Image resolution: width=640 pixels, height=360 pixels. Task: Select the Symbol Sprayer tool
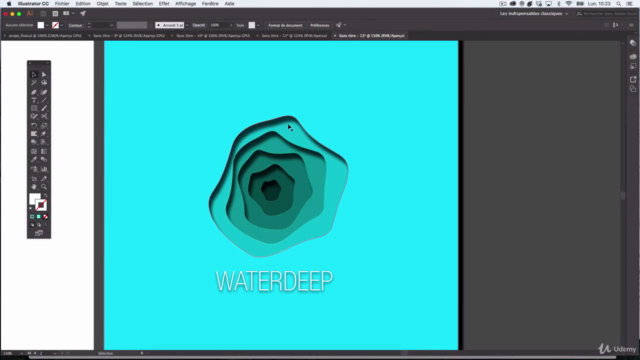pyautogui.click(x=34, y=169)
